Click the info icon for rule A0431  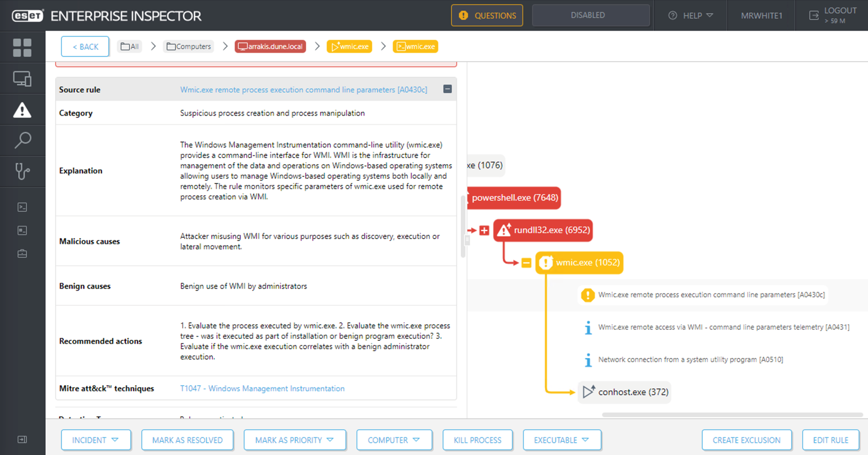click(588, 327)
